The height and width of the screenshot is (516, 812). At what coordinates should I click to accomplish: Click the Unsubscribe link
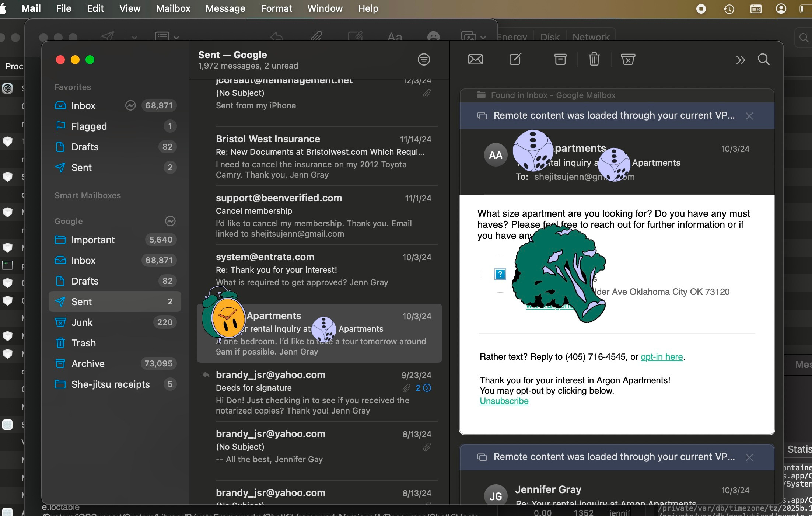(504, 401)
